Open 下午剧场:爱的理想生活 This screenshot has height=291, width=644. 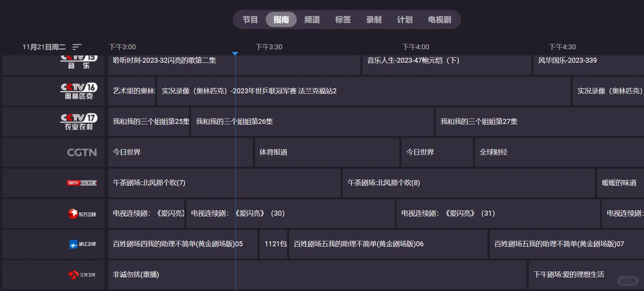[x=586, y=275]
